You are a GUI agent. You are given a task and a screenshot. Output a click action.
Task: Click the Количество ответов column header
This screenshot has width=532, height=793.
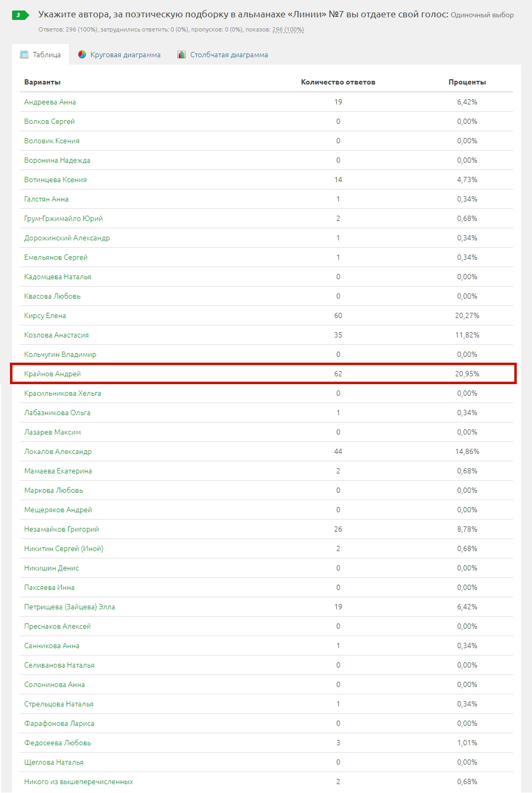click(x=338, y=82)
